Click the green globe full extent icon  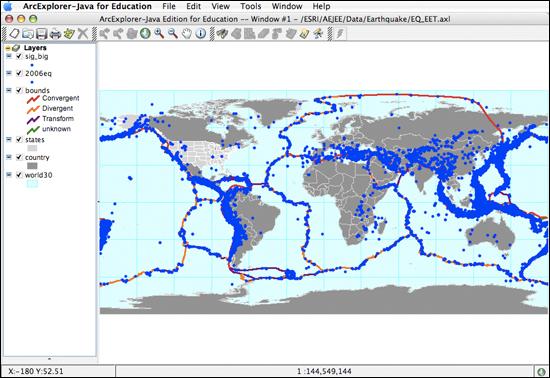145,34
